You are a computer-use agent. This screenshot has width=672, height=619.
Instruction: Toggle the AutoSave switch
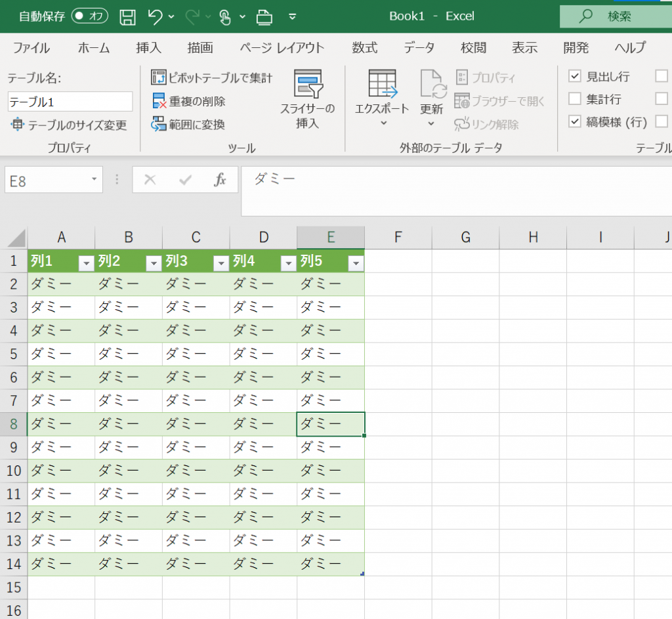90,16
